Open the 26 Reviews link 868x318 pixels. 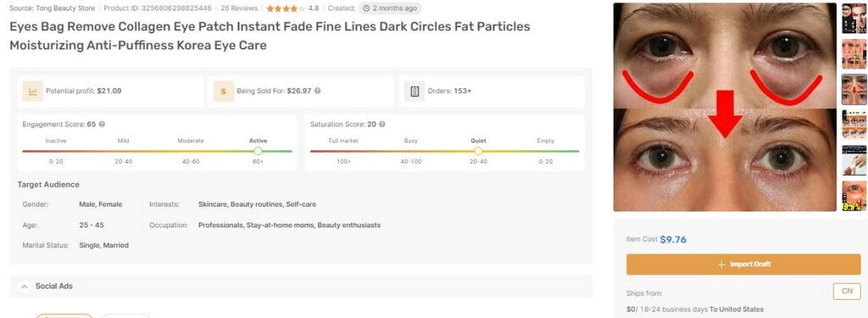pyautogui.click(x=239, y=8)
